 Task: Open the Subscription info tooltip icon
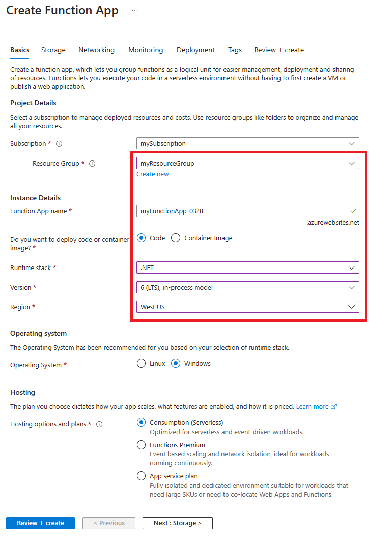pos(59,143)
